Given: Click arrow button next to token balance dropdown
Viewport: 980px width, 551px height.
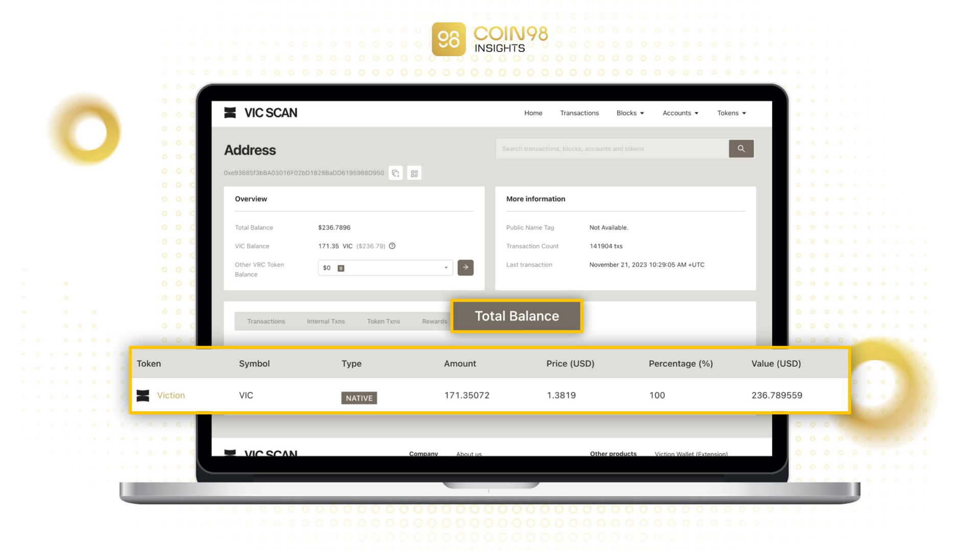Looking at the screenshot, I should (x=465, y=267).
